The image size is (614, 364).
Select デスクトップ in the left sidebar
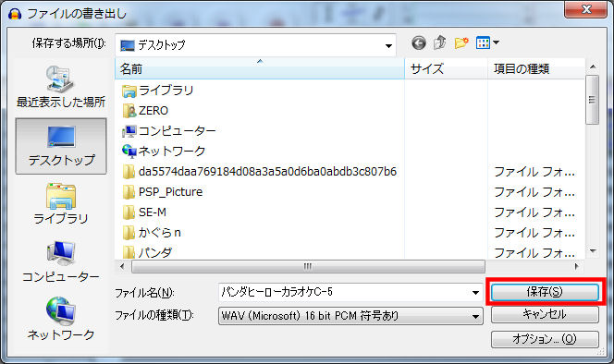(61, 146)
